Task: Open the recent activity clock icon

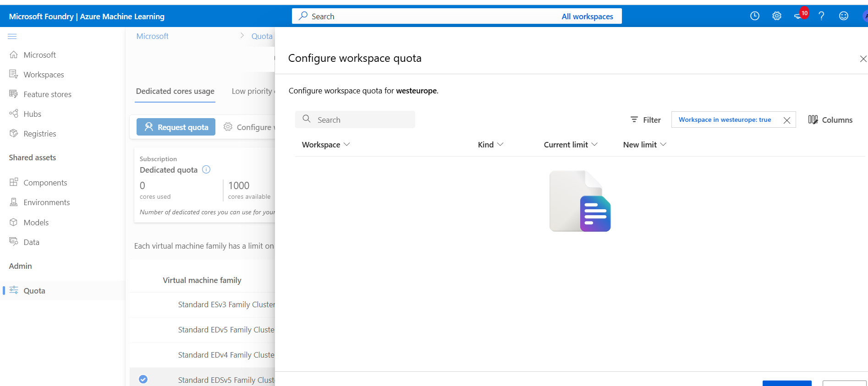Action: (754, 16)
